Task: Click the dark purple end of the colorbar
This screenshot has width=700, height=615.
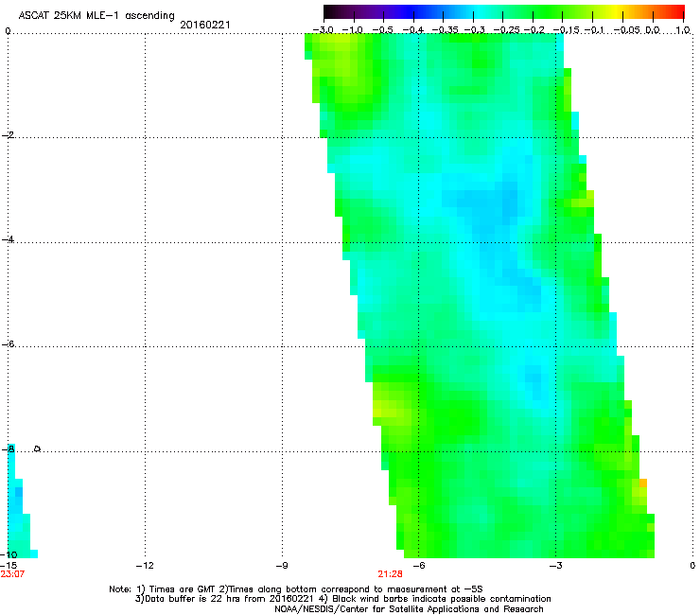Action: point(331,11)
